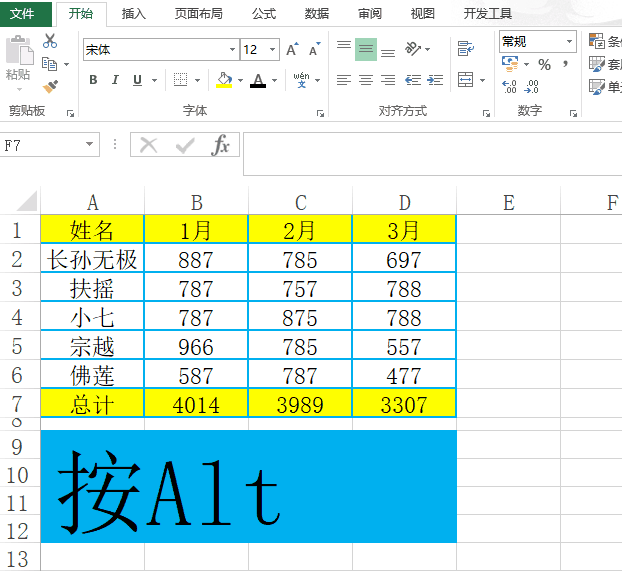
Task: Open format as table icon
Action: 597,64
